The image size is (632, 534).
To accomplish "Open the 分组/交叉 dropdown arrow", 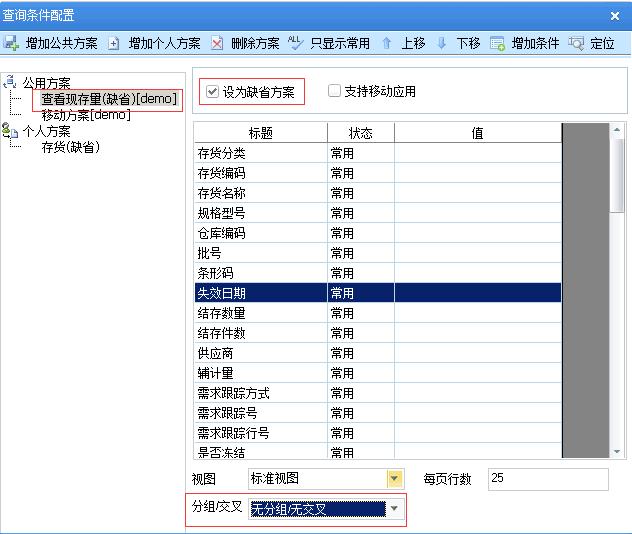I will coord(394,509).
